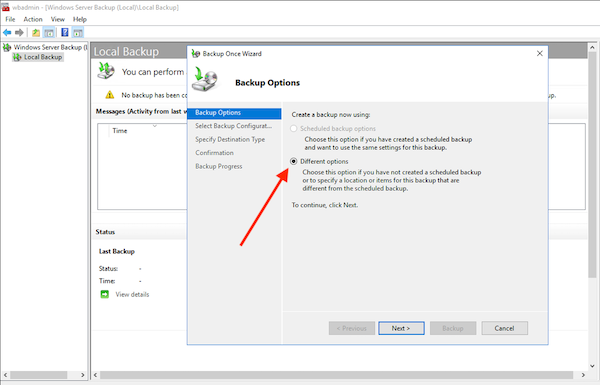This screenshot has height=385, width=600.
Task: Click the Backup button in wizard
Action: [453, 328]
